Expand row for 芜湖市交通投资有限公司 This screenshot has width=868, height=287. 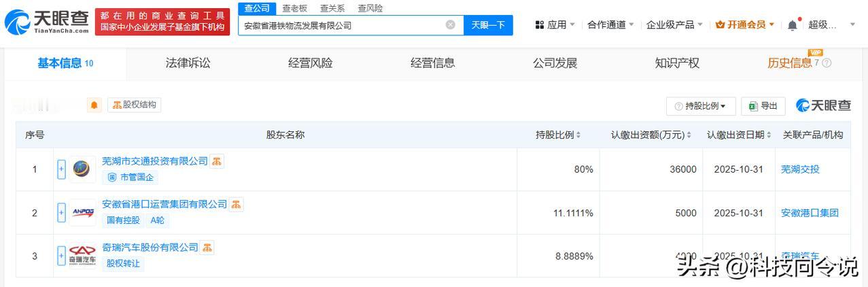61,169
